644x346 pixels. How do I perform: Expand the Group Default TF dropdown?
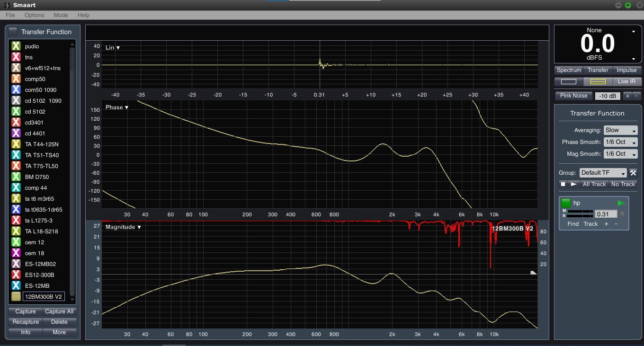point(603,173)
